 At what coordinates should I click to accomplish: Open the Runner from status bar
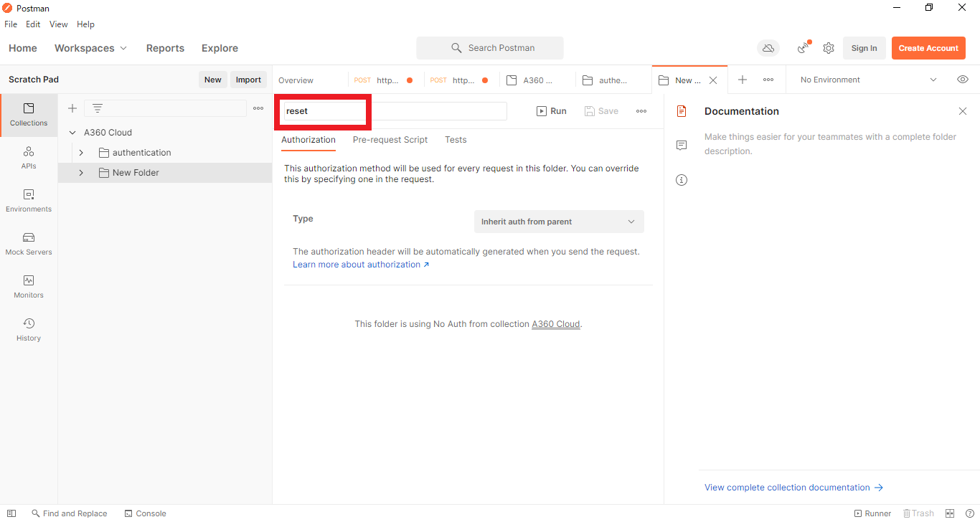(x=872, y=513)
